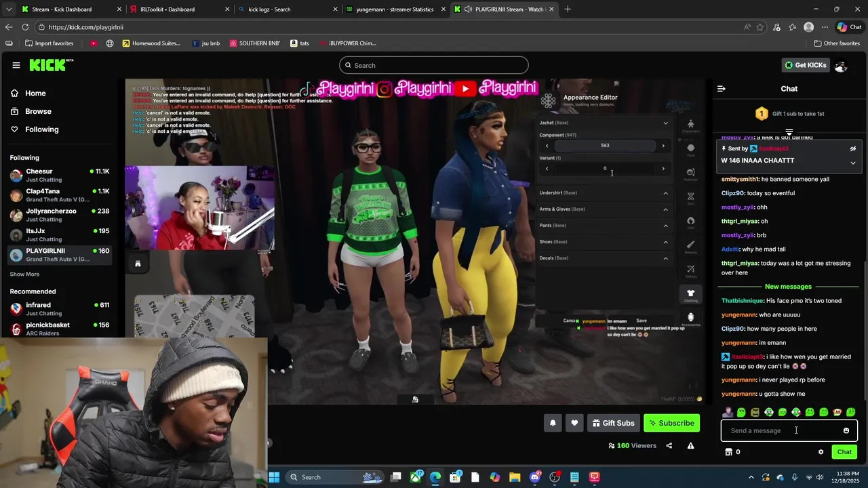The width and height of the screenshot is (868, 488).
Task: Open Discord from taskbar
Action: pos(535,477)
